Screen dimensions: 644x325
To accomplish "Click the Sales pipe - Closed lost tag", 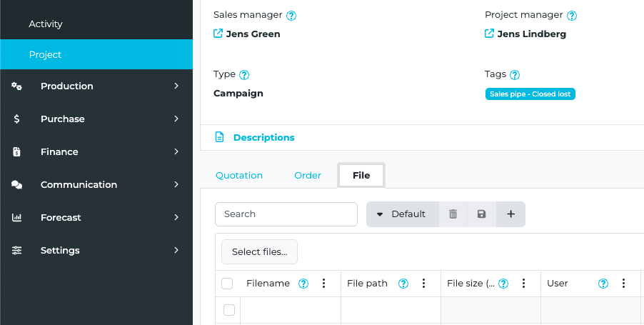I will pyautogui.click(x=530, y=94).
